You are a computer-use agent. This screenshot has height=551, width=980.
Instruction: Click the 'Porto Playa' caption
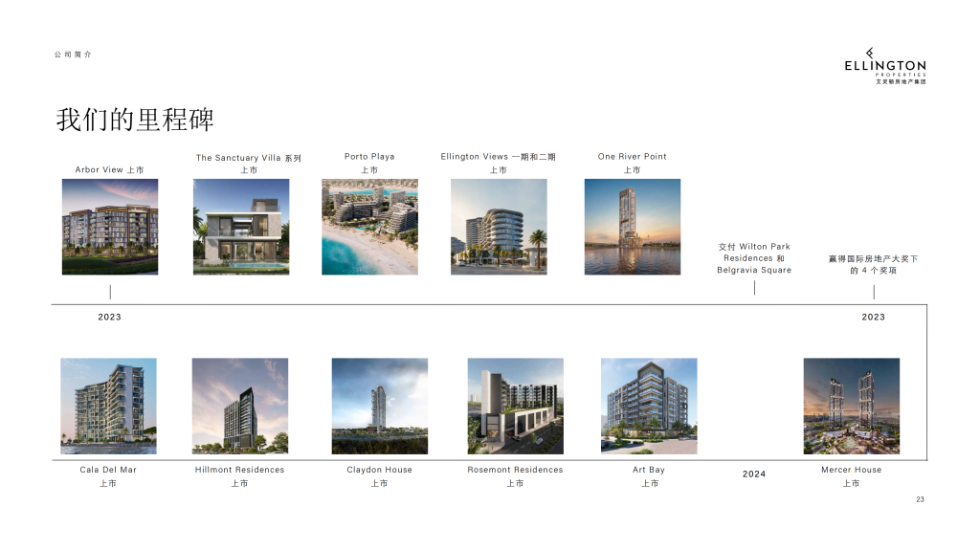click(369, 157)
